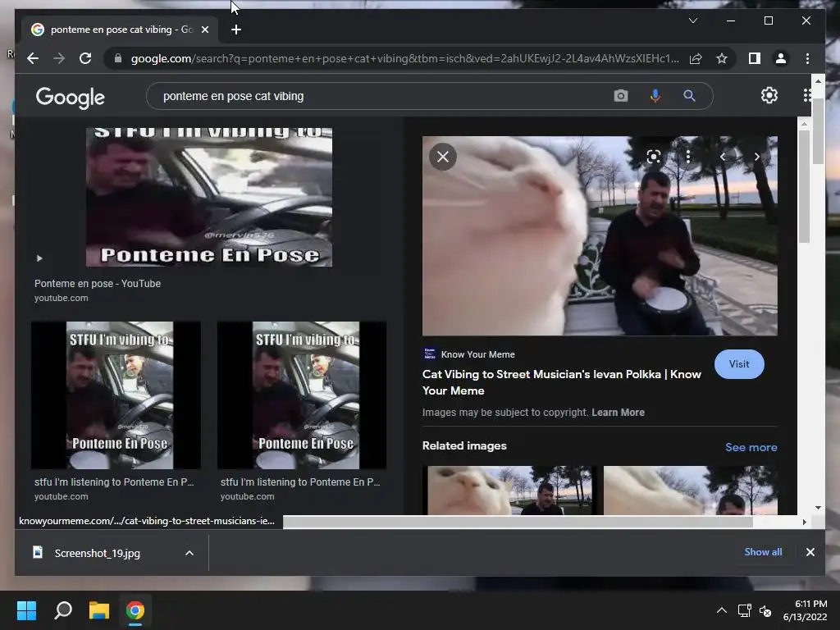This screenshot has height=630, width=840.
Task: Open the Windows Start menu
Action: [26, 610]
